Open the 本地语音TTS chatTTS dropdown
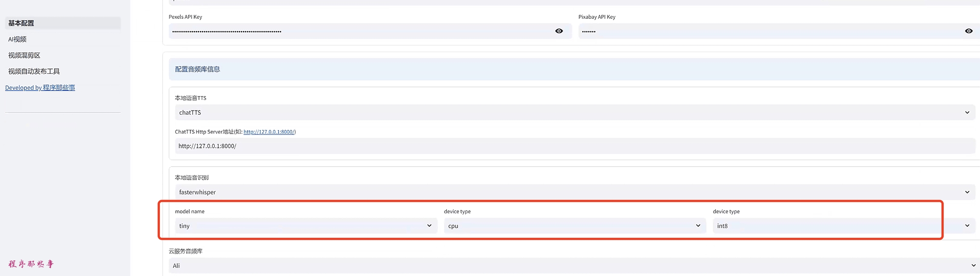Screen dimensions: 980x276 coord(575,113)
